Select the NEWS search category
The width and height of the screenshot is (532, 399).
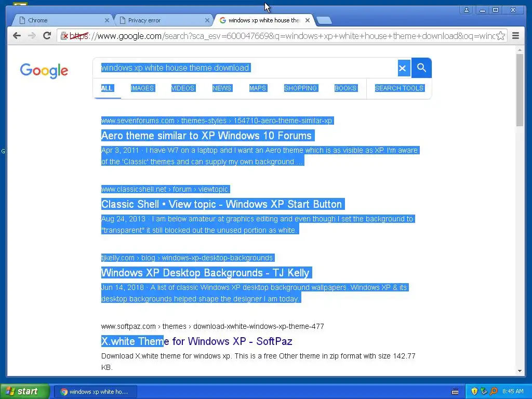pos(222,88)
